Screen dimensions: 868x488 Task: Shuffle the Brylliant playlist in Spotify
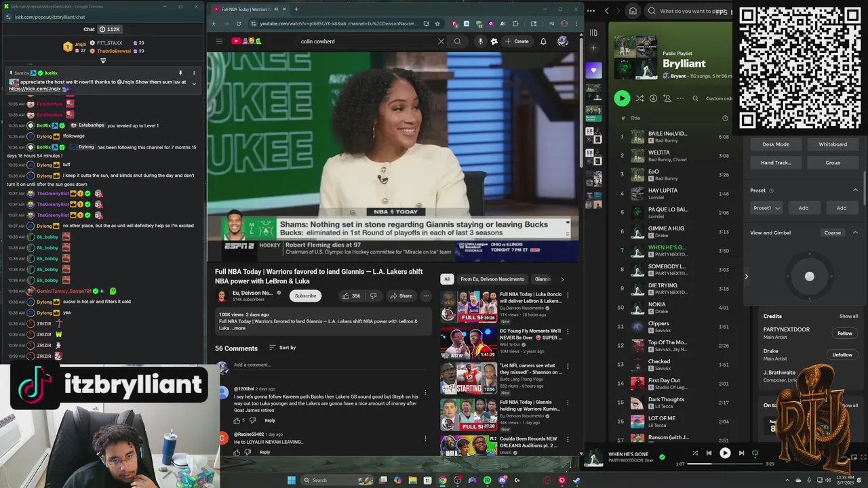639,98
